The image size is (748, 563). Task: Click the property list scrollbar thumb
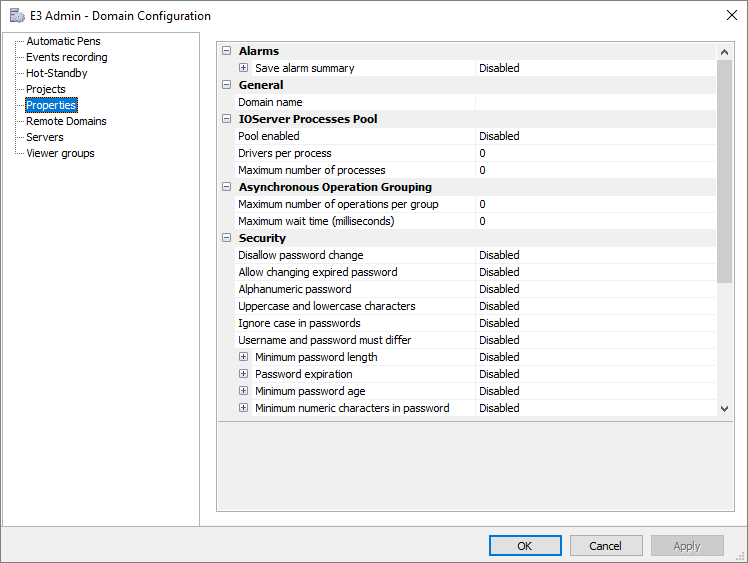coord(724,171)
